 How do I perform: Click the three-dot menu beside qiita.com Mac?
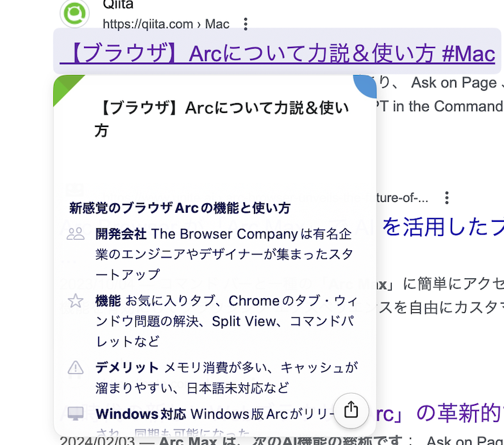click(246, 24)
